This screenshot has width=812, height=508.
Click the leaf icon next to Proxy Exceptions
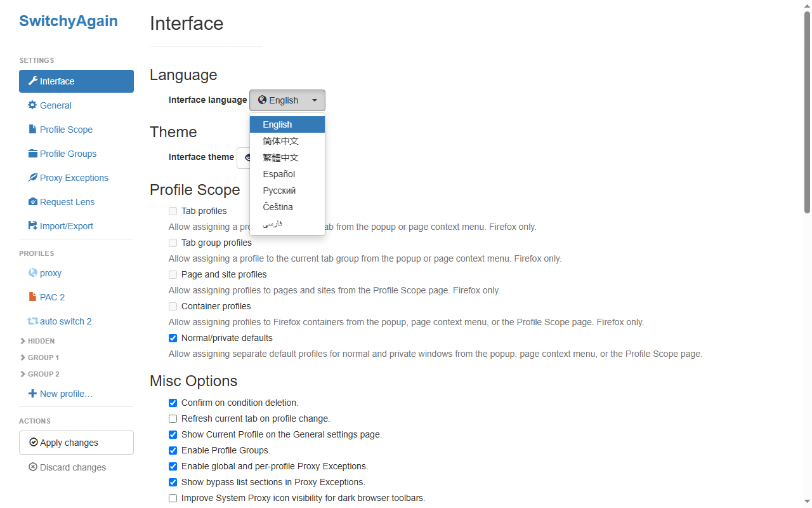[32, 178]
